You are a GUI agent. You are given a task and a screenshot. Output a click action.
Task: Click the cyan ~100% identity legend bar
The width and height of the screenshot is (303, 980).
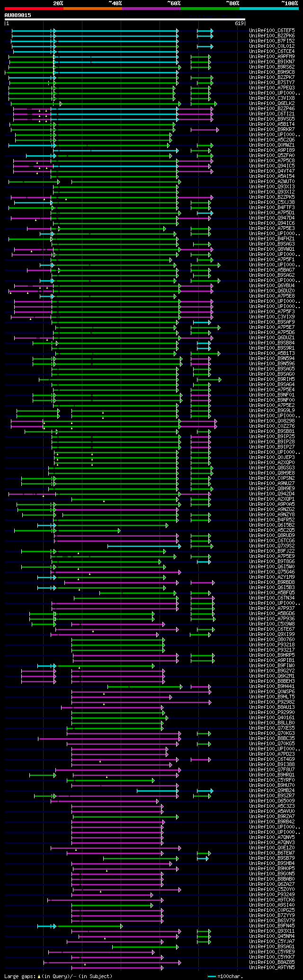click(x=268, y=9)
